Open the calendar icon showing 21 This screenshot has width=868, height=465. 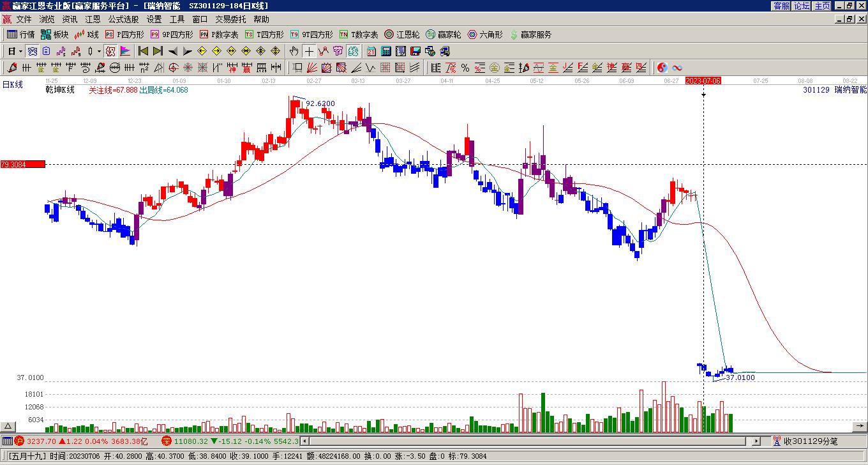pyautogui.click(x=371, y=51)
